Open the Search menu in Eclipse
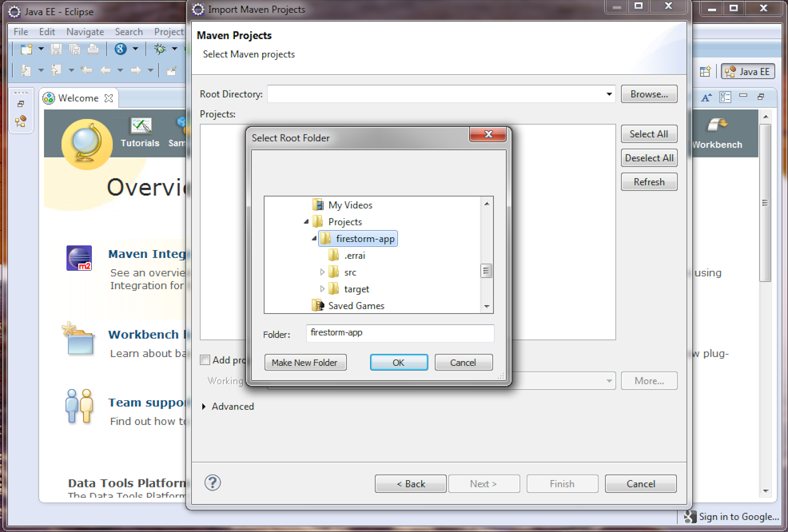788x532 pixels. click(x=129, y=32)
